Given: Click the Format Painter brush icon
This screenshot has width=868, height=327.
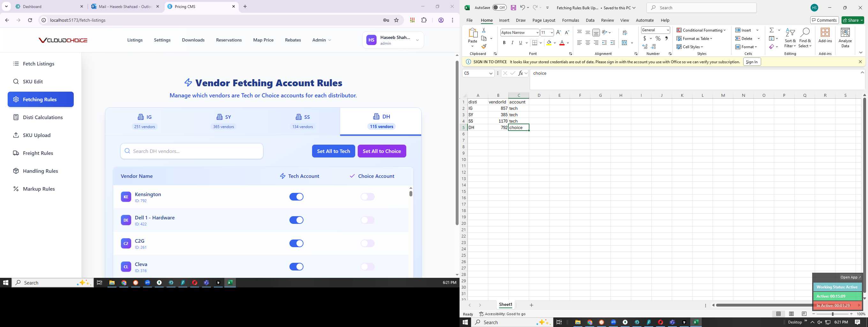Looking at the screenshot, I should click(x=484, y=47).
